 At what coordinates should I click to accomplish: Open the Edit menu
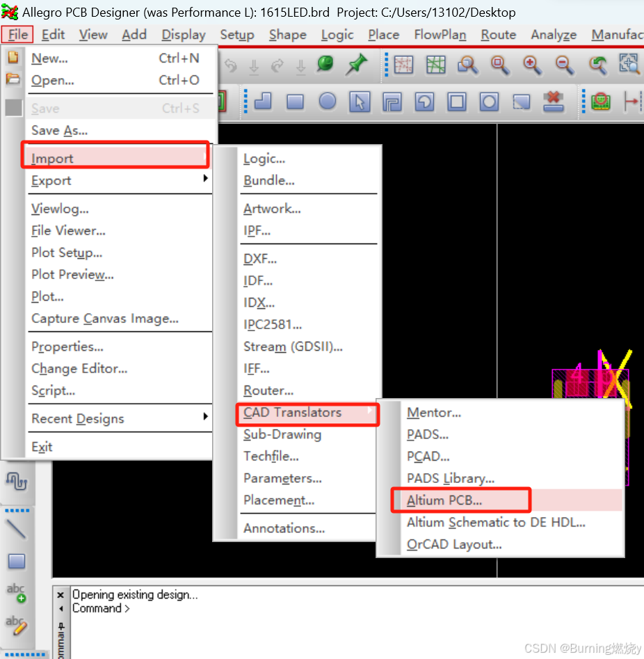[53, 35]
